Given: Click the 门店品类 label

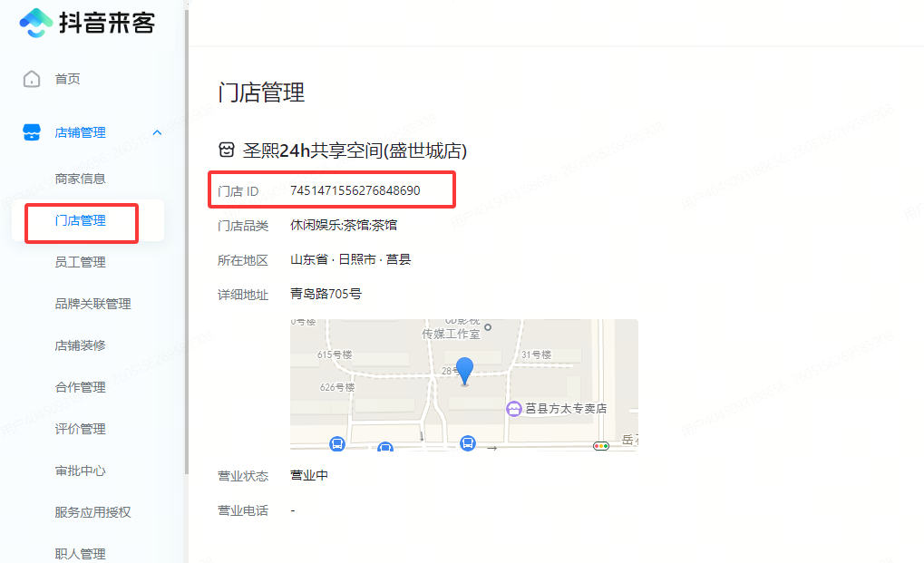Looking at the screenshot, I should point(243,226).
